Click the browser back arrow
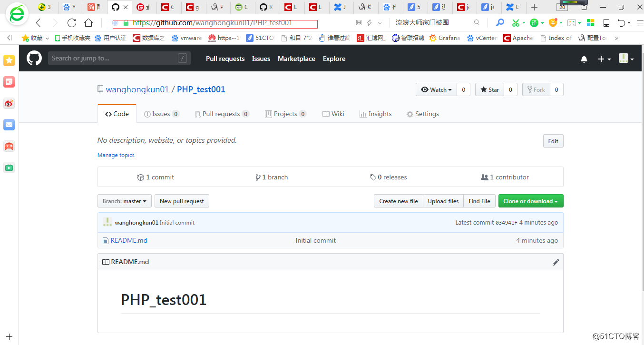644x345 pixels. click(x=39, y=22)
